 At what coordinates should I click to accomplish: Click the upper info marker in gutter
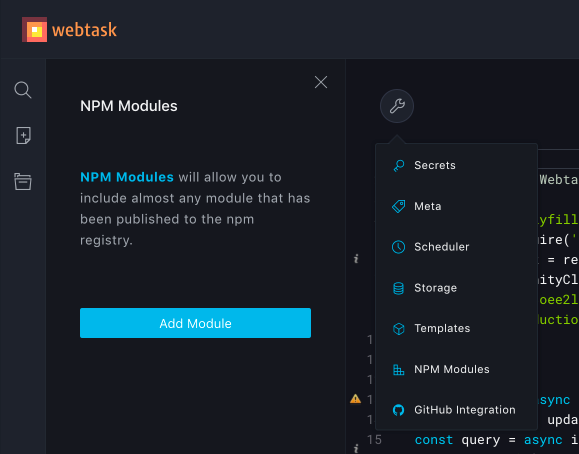coord(356,259)
